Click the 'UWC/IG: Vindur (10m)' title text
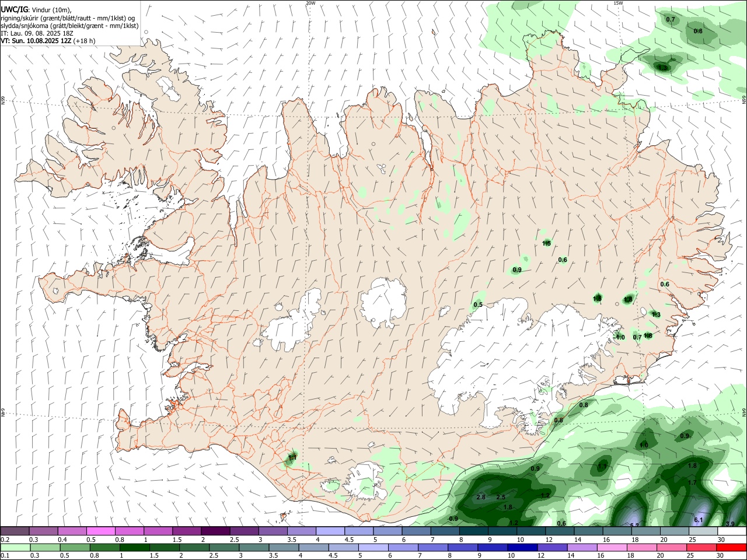Image resolution: width=747 pixels, height=560 pixels. [36, 10]
